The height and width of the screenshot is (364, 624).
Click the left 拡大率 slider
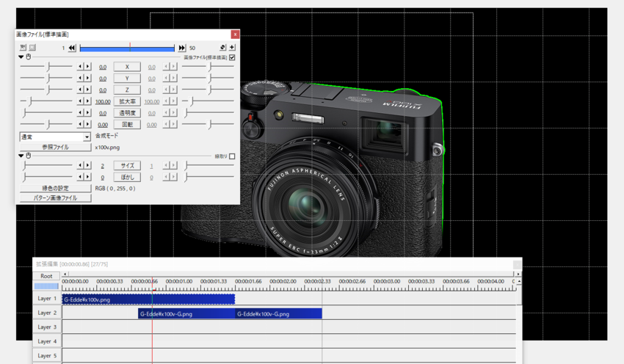[x=46, y=101]
